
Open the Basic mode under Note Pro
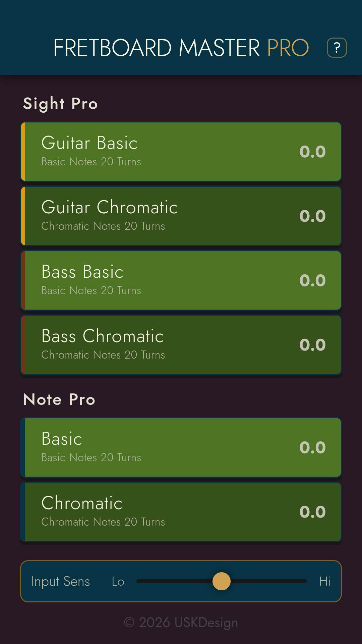(x=181, y=447)
